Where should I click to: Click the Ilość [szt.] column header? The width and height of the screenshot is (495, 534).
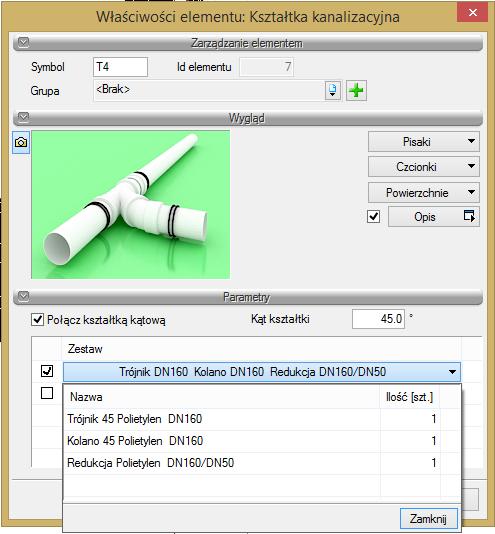409,397
